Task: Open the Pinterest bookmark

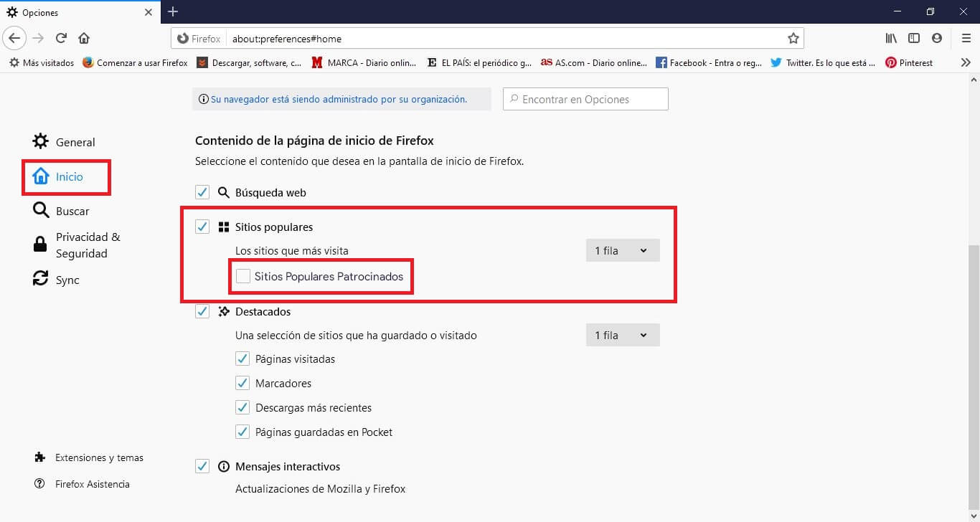Action: (x=909, y=62)
